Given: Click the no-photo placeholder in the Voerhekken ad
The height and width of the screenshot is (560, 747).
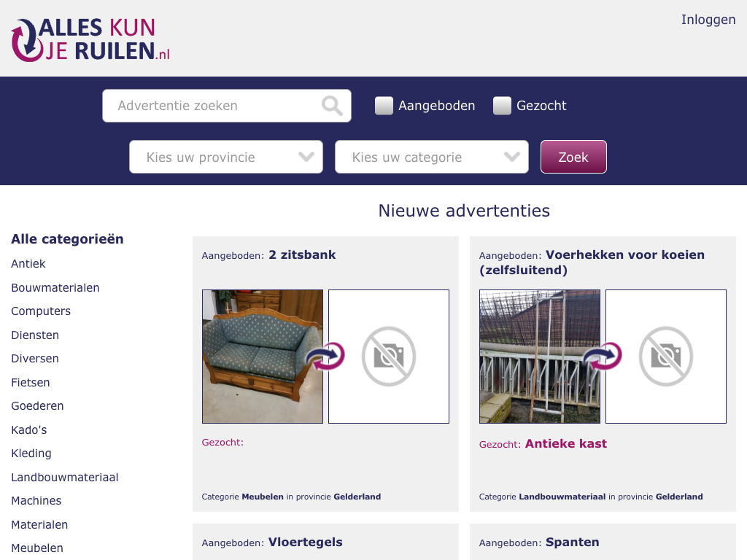Looking at the screenshot, I should coord(666,357).
